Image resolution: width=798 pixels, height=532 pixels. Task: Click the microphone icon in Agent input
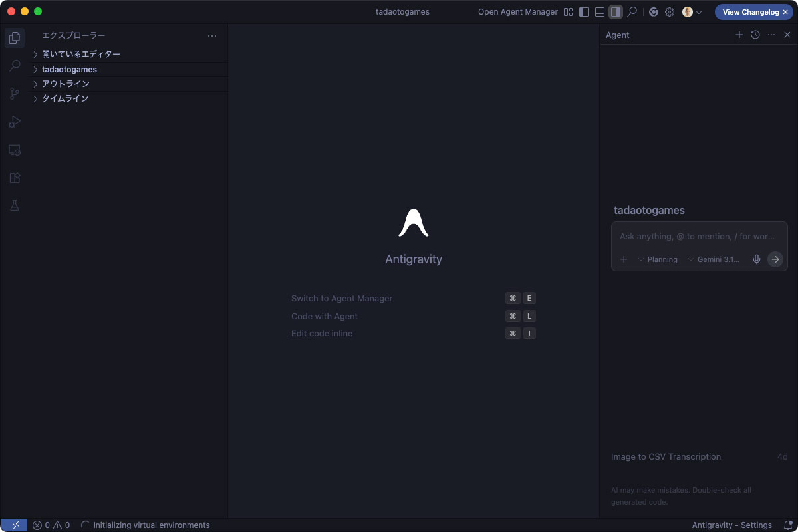click(x=756, y=259)
